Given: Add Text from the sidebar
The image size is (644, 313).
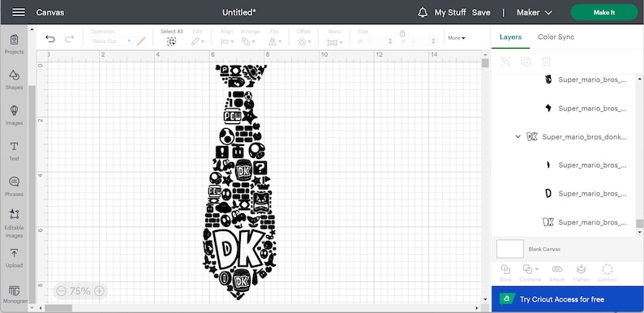Looking at the screenshot, I should click(x=14, y=151).
